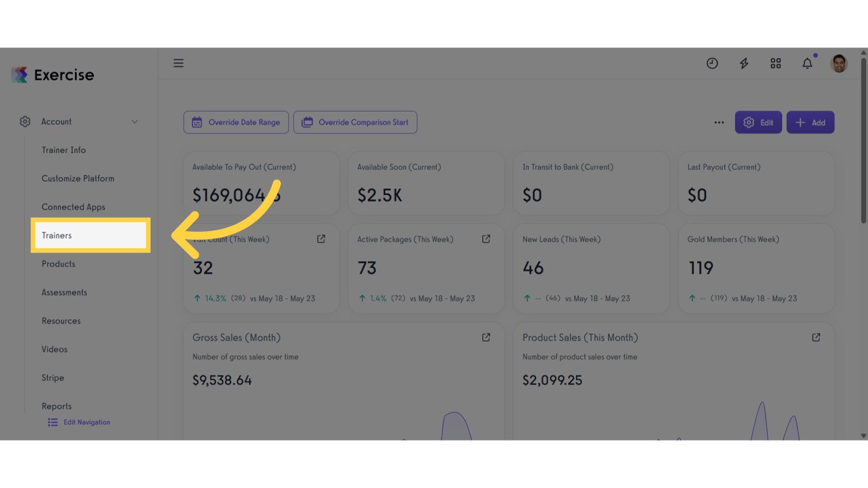
Task: Click Override Comparison Start button
Action: (355, 123)
